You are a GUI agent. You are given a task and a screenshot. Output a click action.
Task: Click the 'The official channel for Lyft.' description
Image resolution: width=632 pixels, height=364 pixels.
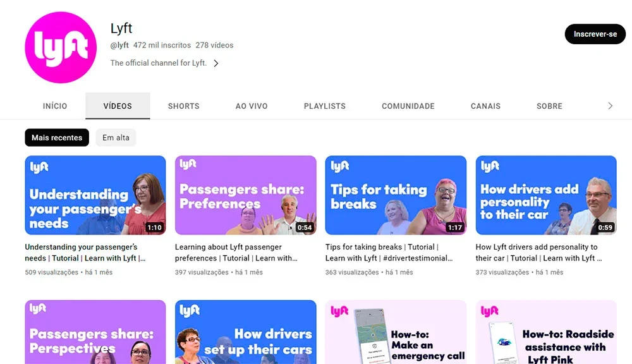point(159,63)
